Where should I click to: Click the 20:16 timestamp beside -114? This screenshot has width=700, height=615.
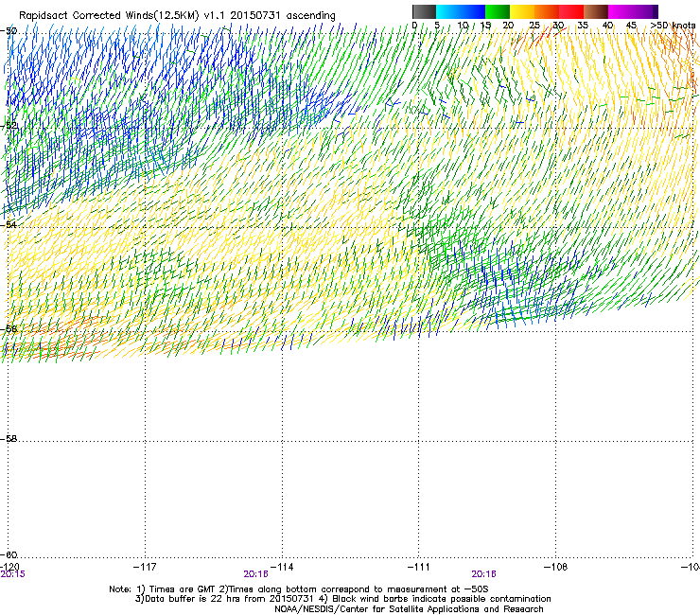(255, 574)
